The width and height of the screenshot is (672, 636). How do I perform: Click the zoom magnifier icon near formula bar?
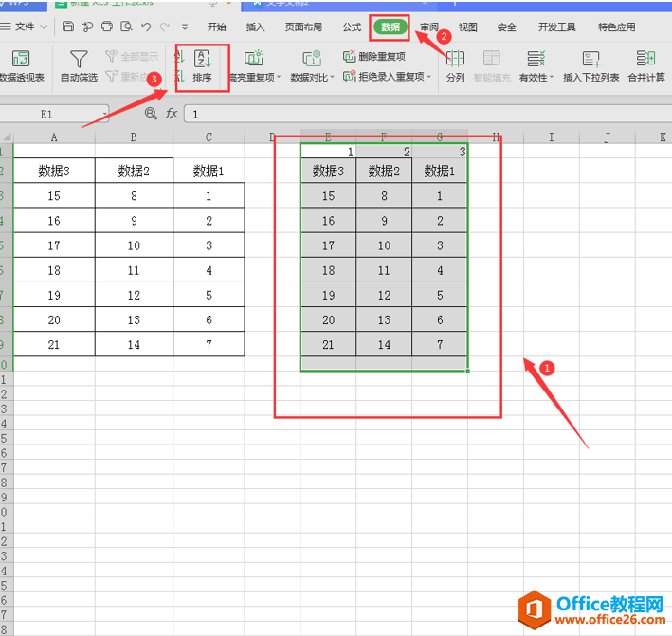pos(151,114)
